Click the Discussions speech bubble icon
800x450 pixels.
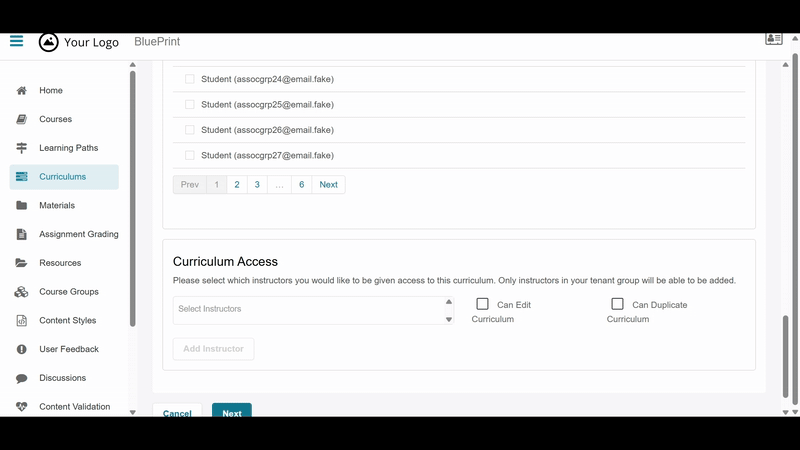[21, 379]
